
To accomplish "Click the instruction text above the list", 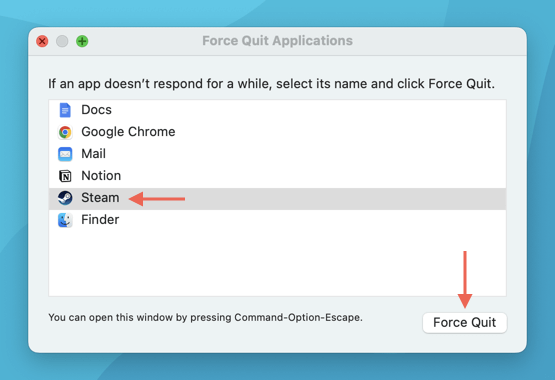I will point(271,84).
